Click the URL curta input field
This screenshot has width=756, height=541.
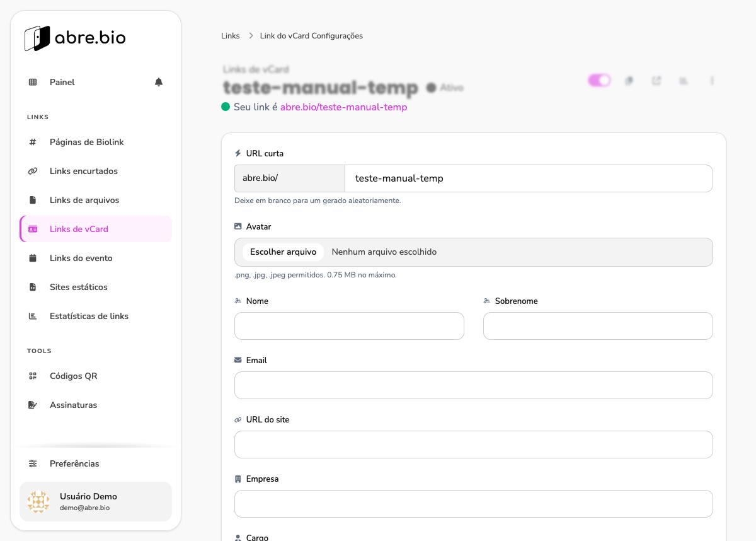coord(529,178)
